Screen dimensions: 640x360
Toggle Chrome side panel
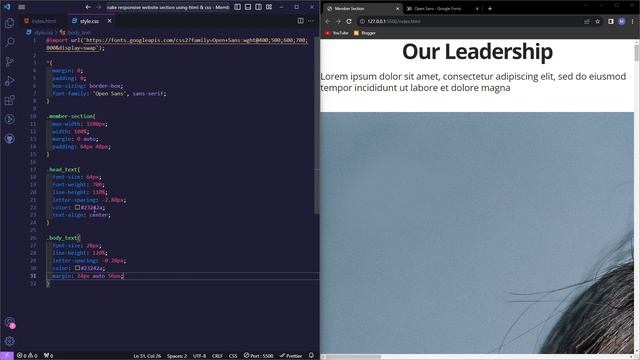click(611, 21)
